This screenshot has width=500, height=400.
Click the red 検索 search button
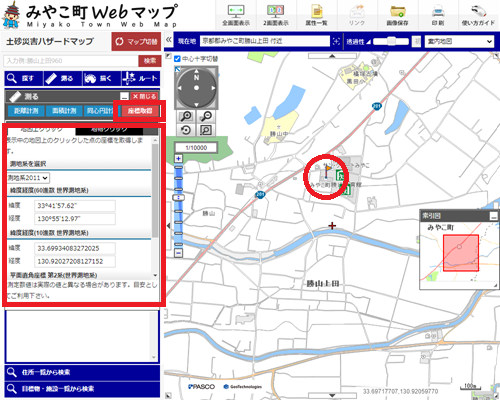click(150, 61)
